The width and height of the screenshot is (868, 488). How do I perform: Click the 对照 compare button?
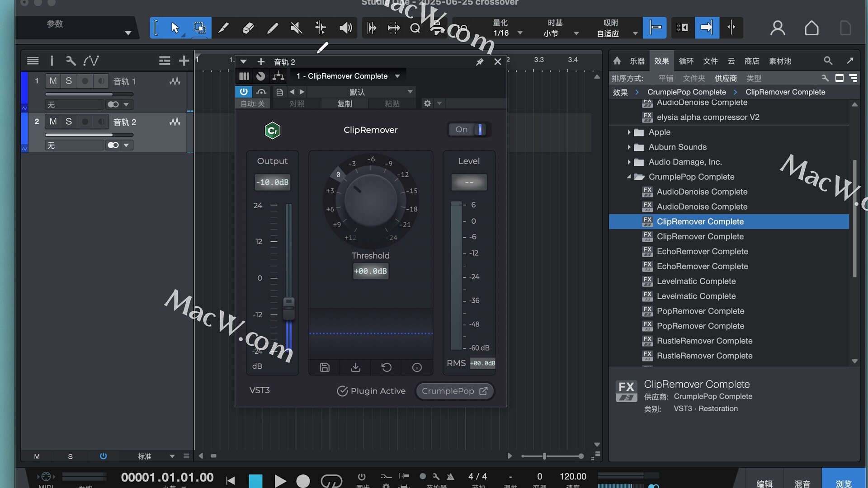pyautogui.click(x=297, y=103)
